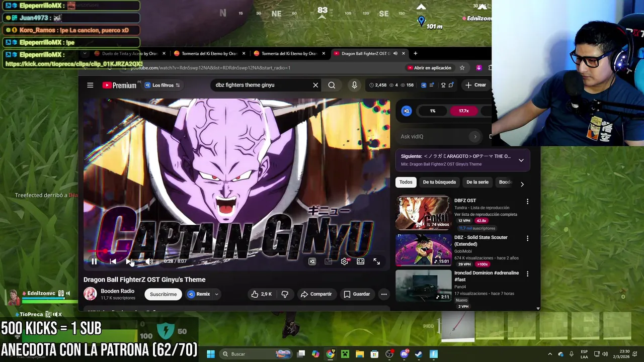Open the Ironclad Dominion video title
This screenshot has height=362, width=644.
[486, 276]
